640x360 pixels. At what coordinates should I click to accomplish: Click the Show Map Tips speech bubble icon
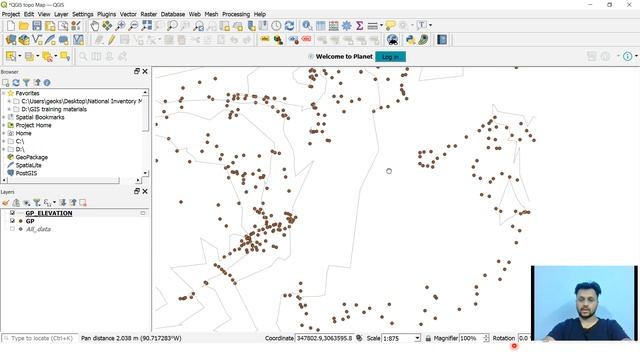pos(390,26)
